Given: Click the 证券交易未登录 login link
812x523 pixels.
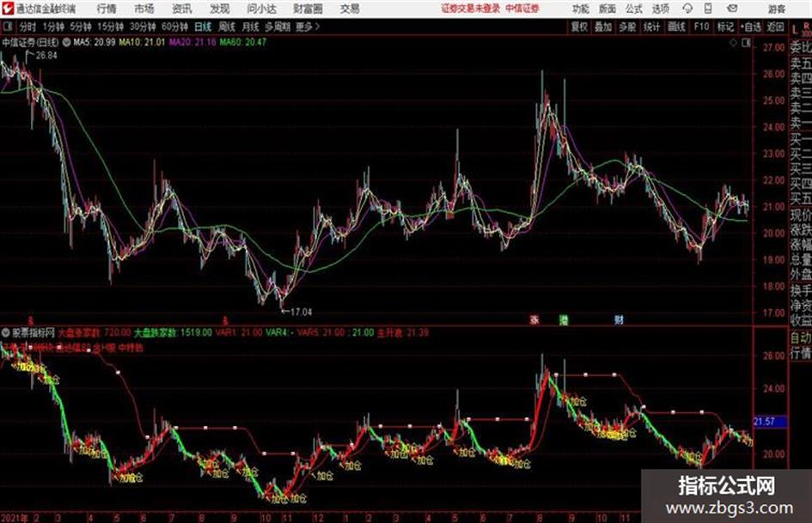Looking at the screenshot, I should tap(471, 9).
